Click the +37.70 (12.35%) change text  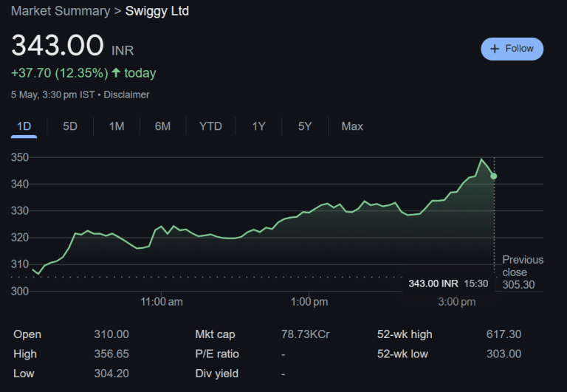60,73
